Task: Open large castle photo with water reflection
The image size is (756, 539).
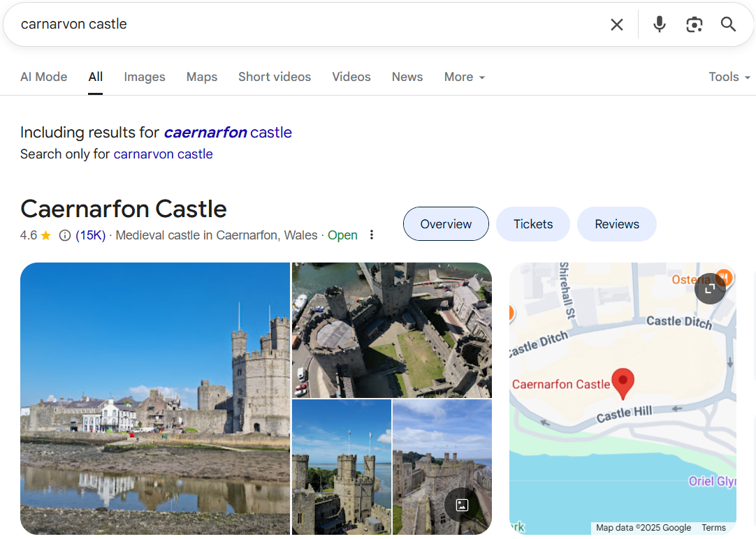Action: (154, 398)
